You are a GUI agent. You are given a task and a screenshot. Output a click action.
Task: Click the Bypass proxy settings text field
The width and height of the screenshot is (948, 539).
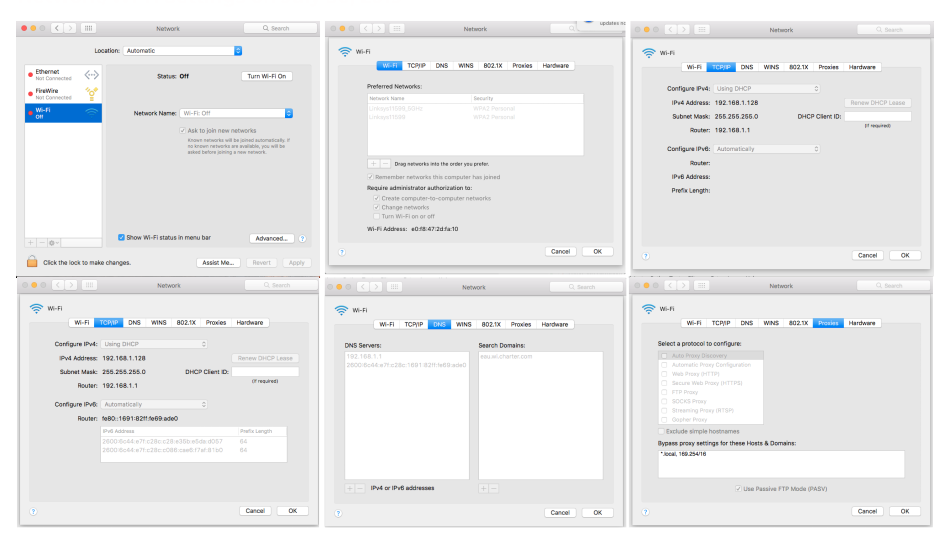pyautogui.click(x=780, y=464)
